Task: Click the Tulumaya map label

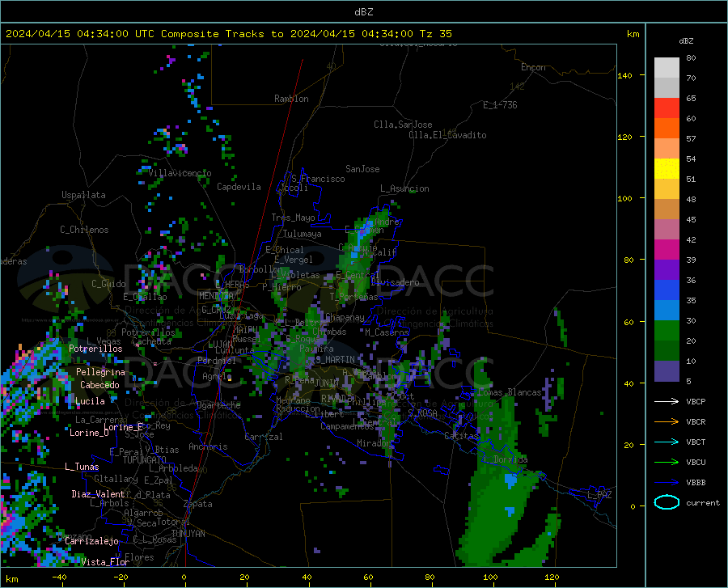Action: 302,234
